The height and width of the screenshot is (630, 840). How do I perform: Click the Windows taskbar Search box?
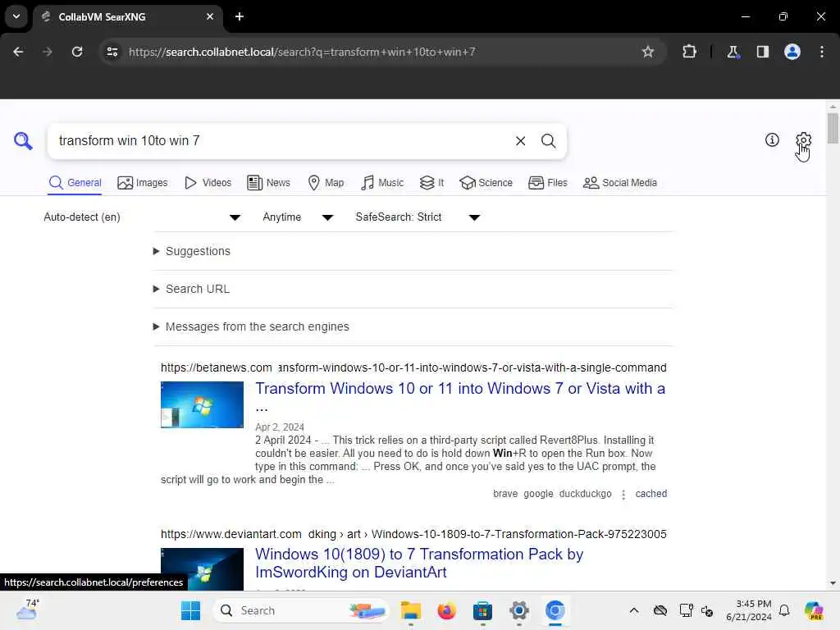coord(300,610)
